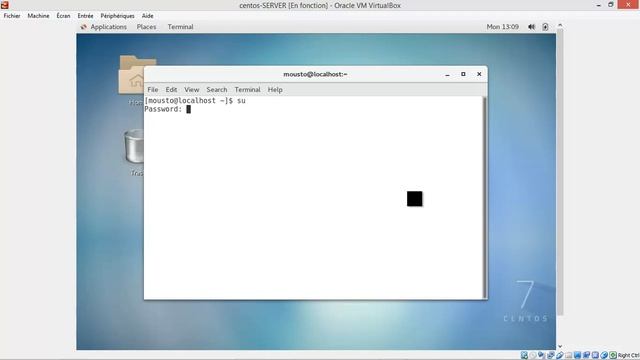This screenshot has height=360, width=640.
Task: Click the green host key keyboard icon
Action: coord(613,356)
